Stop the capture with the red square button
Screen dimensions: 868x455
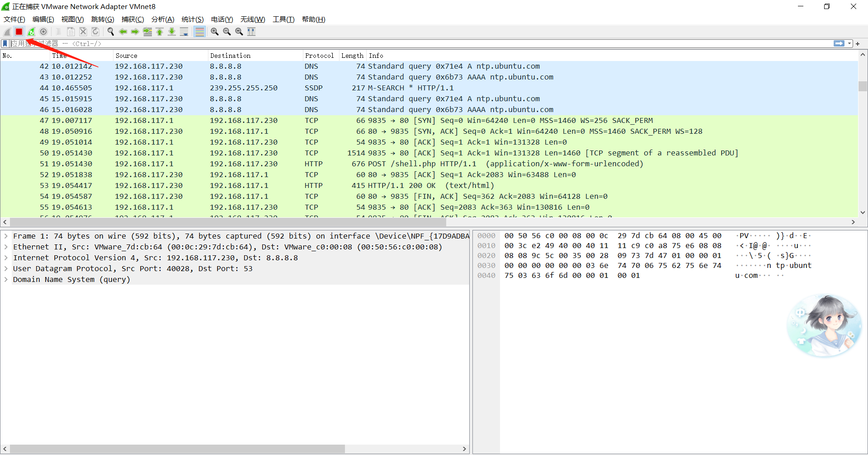click(x=19, y=32)
